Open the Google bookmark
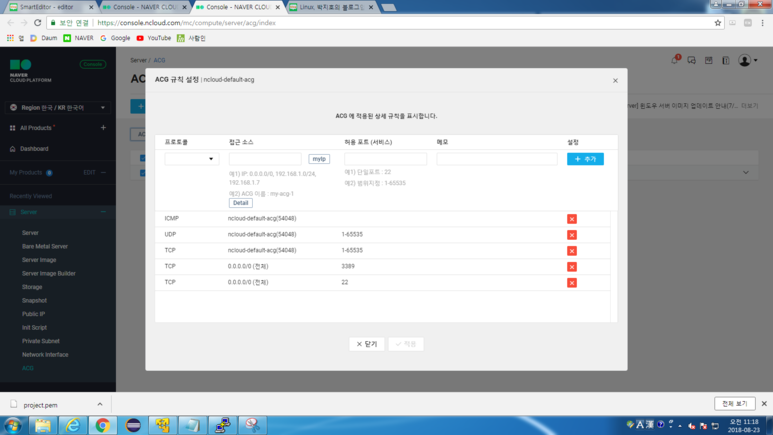The width and height of the screenshot is (773, 435). pos(115,38)
